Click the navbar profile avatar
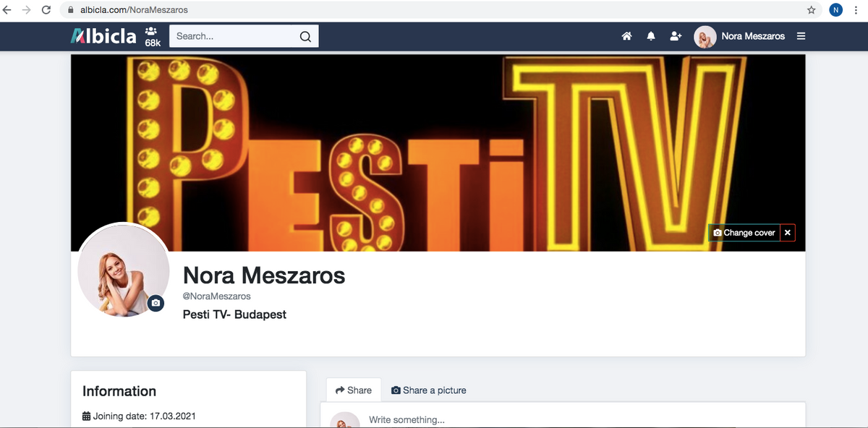The width and height of the screenshot is (868, 428). pos(705,37)
